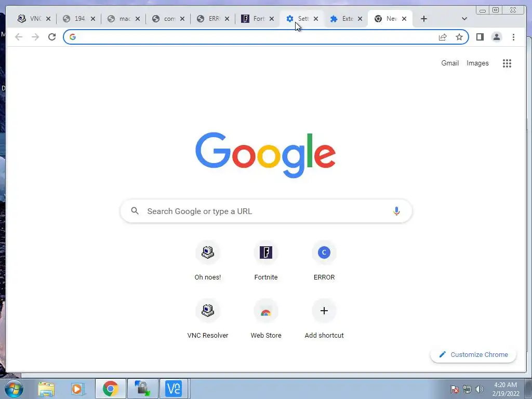Open the ERROR shortcut tile
This screenshot has width=532, height=399.
[324, 261]
